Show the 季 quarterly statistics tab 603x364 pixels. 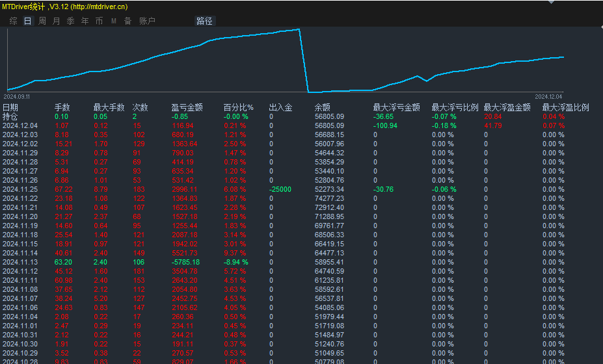tap(70, 21)
